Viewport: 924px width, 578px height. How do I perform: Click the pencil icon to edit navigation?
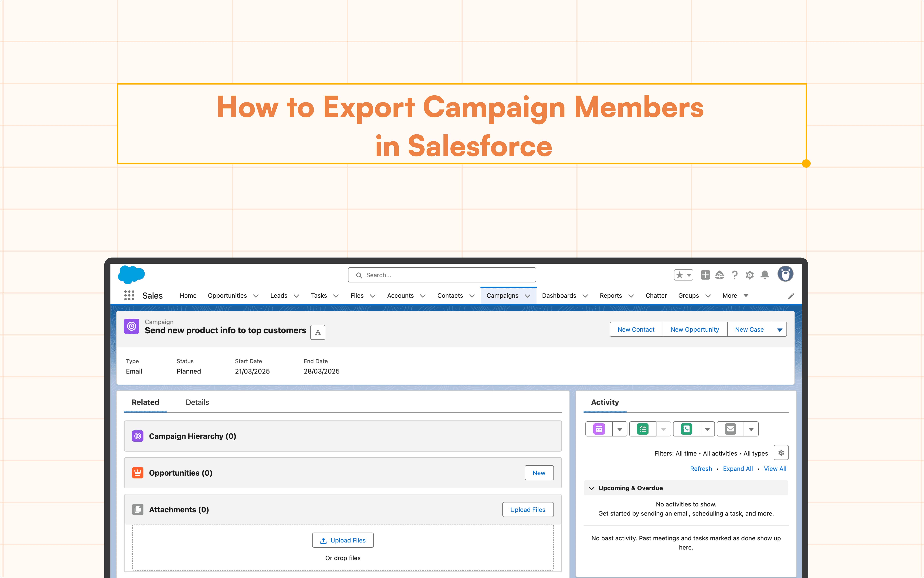[791, 296]
